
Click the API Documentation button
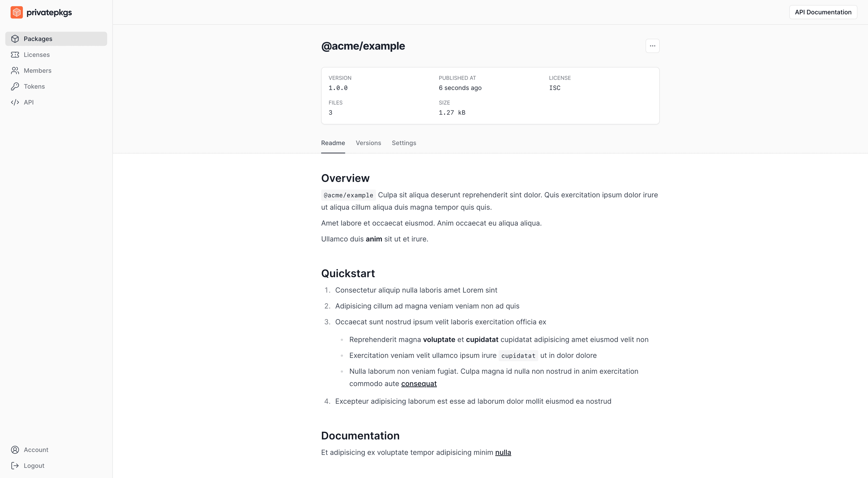pos(823,12)
